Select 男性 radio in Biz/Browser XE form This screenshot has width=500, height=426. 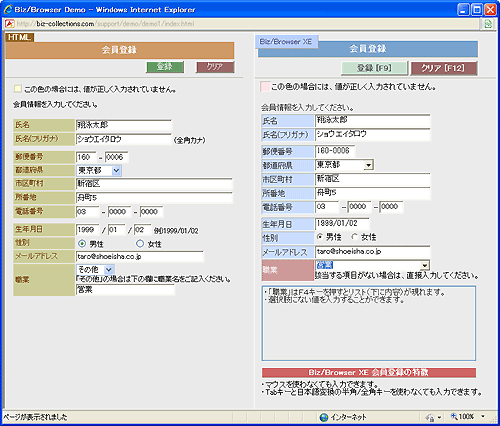coord(320,237)
